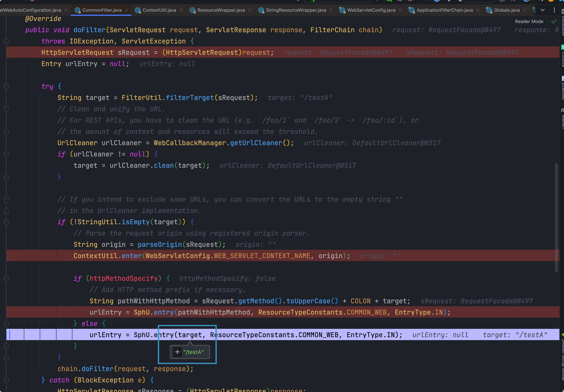
Task: Expand the "/testA" value with plus icon
Action: [177, 352]
